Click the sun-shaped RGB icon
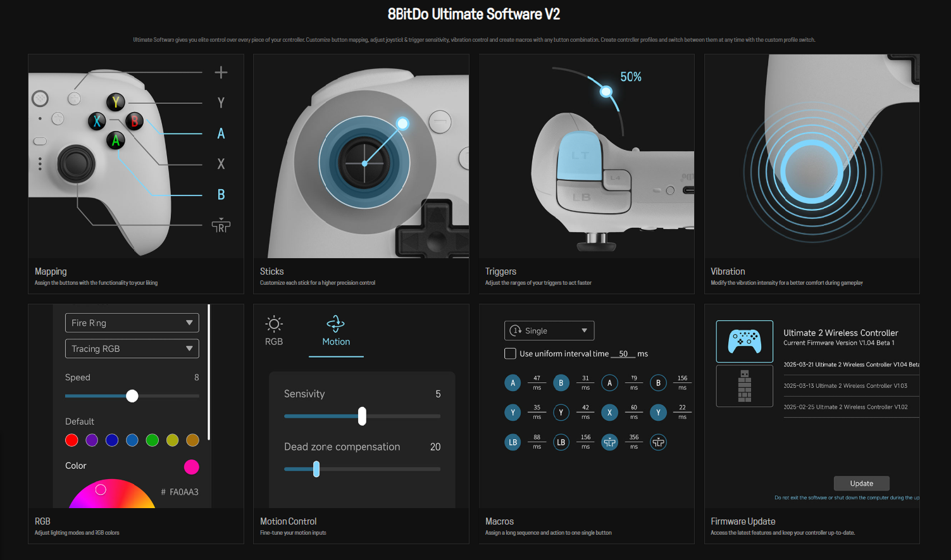This screenshot has height=560, width=951. [x=274, y=325]
